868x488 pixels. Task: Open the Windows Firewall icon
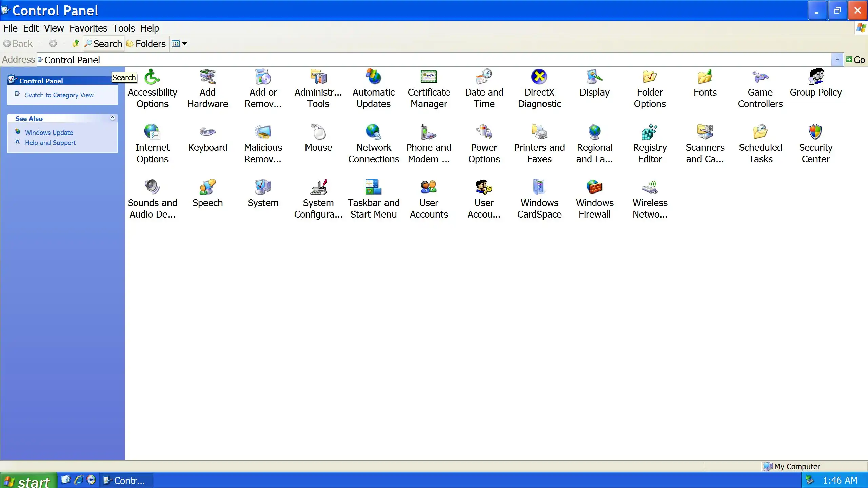(594, 187)
